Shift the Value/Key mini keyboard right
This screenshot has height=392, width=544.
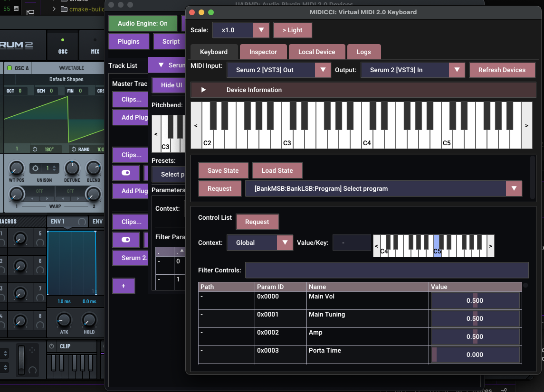(x=491, y=246)
